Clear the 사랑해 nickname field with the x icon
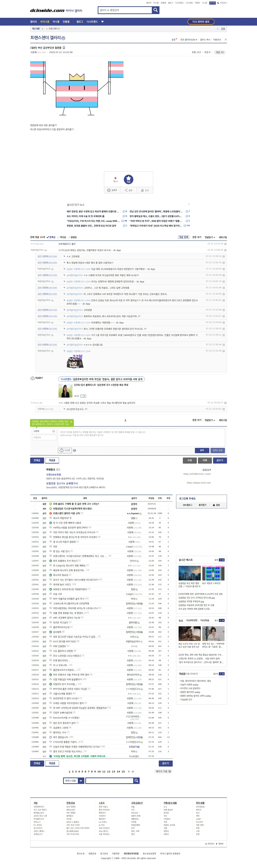This screenshot has height=868, width=257. coord(53,431)
